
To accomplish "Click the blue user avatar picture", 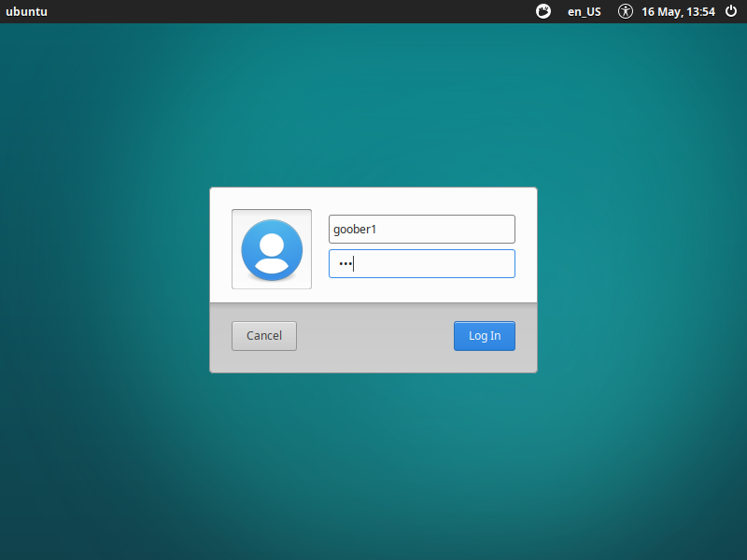I will click(272, 250).
